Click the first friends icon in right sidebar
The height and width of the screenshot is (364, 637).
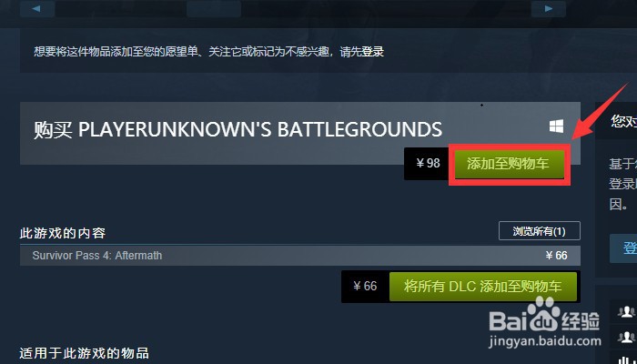point(626,312)
